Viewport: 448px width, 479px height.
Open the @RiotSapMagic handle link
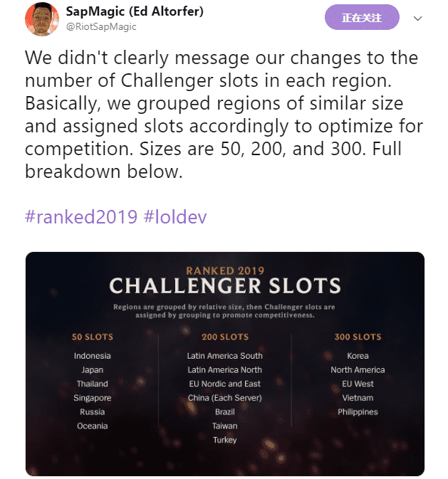coord(101,27)
